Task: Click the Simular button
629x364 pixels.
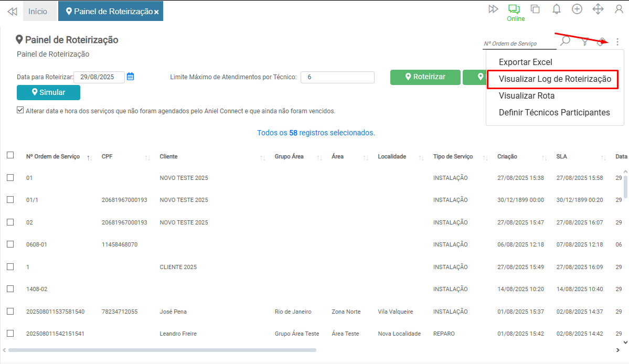Action: (x=48, y=92)
